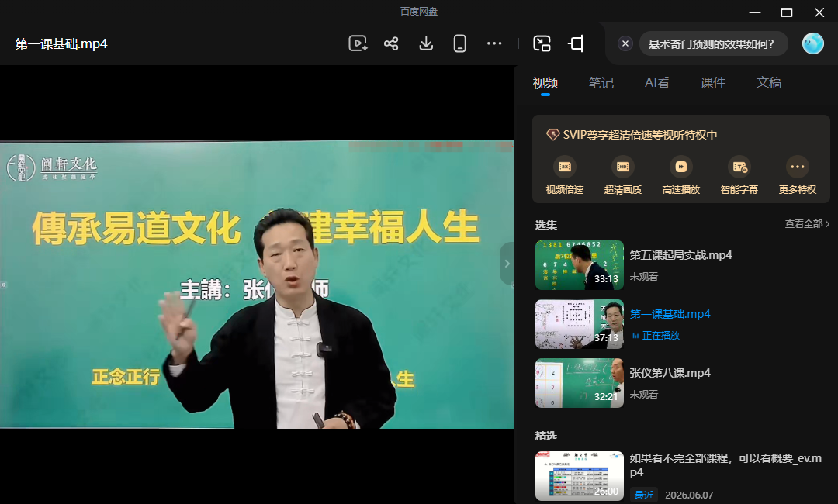Switch to the 文稿 tab

(x=768, y=83)
